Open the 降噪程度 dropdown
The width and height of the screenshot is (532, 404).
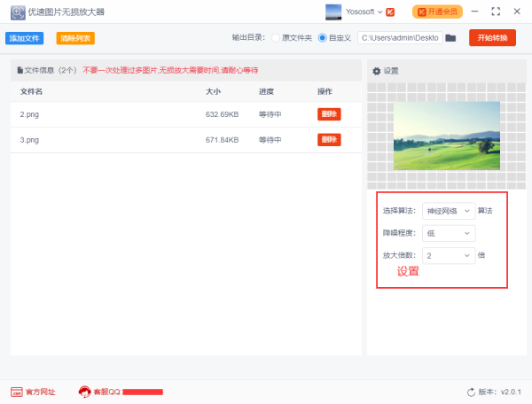pos(448,233)
